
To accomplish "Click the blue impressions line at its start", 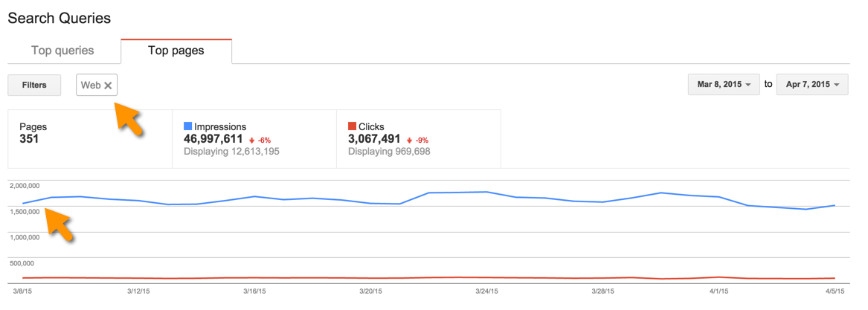I will 24,203.
